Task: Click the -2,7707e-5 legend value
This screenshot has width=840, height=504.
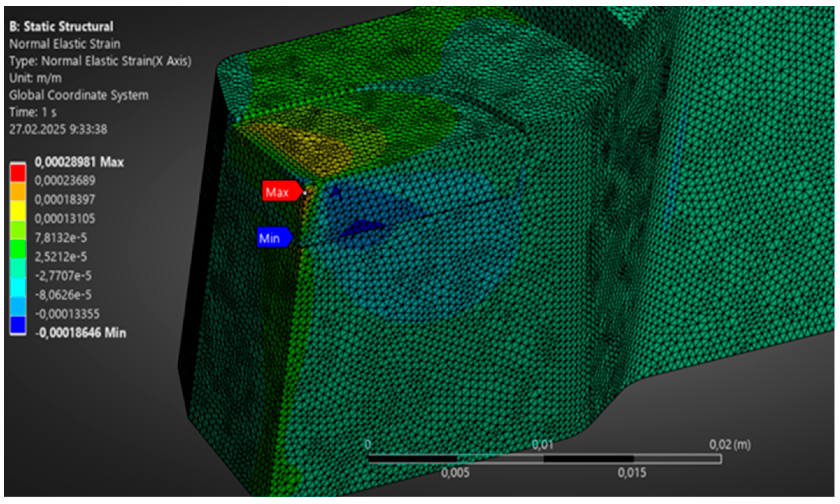Action: [x=63, y=276]
